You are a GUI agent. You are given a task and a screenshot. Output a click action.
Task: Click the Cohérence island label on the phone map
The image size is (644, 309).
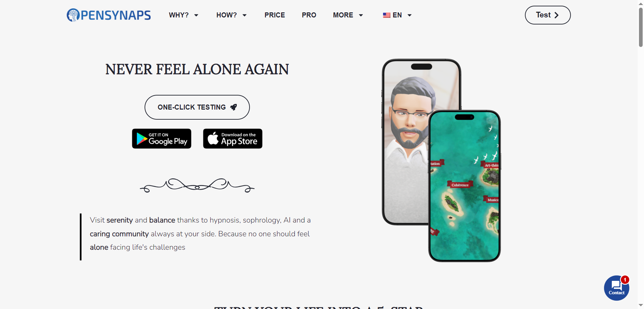point(460,185)
